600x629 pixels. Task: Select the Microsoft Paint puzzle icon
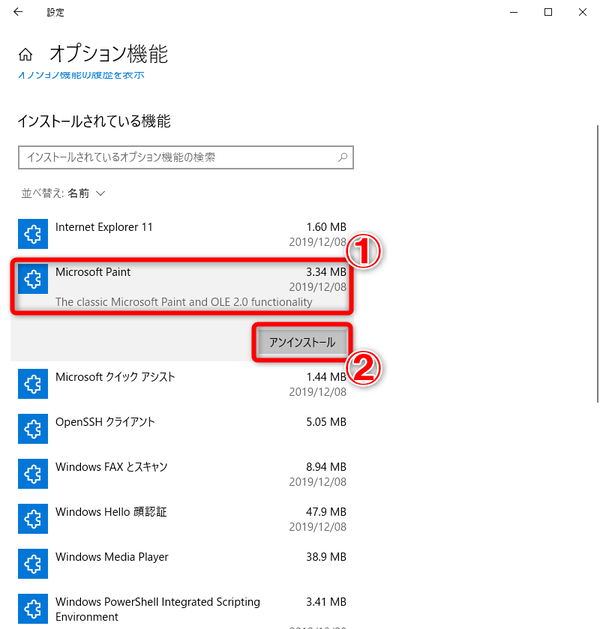[33, 279]
